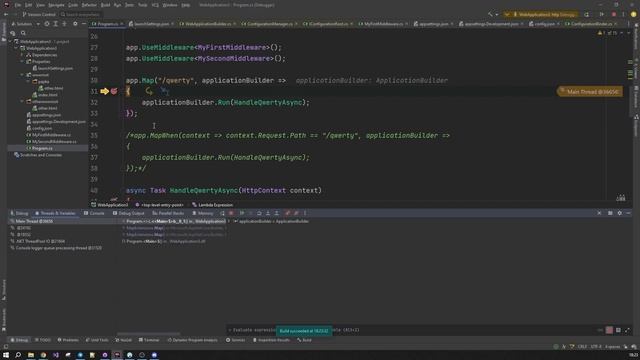Collapse the Properties folder in the tree
Image resolution: width=640 pixels, height=360 pixels.
click(x=23, y=62)
